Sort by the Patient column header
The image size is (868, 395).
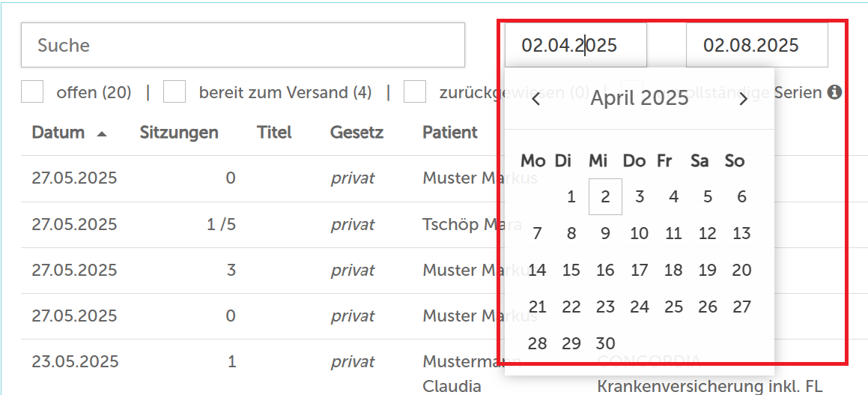450,133
